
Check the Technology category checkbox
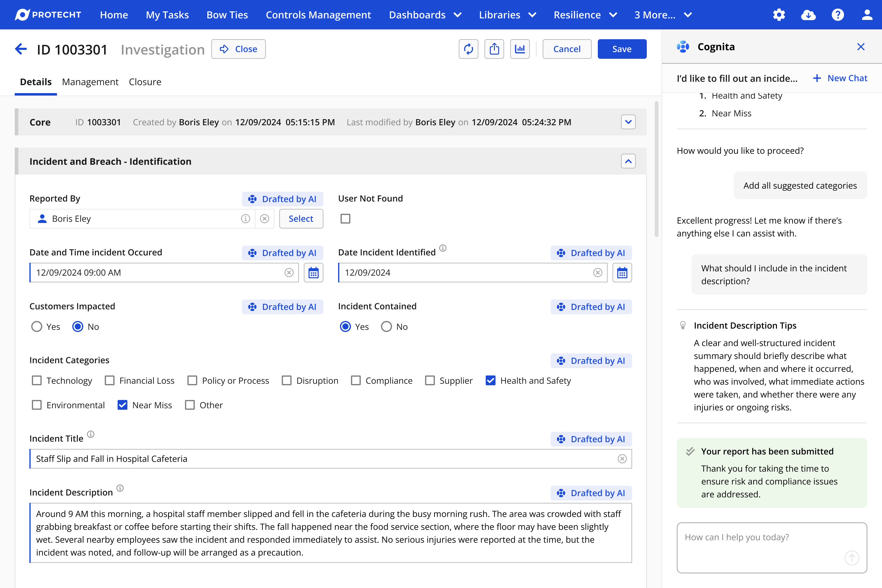pos(37,381)
